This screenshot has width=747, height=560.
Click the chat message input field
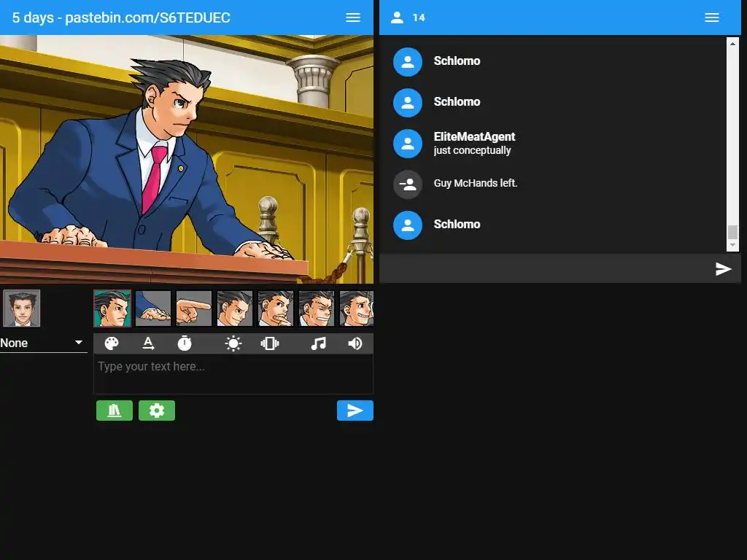click(546, 268)
